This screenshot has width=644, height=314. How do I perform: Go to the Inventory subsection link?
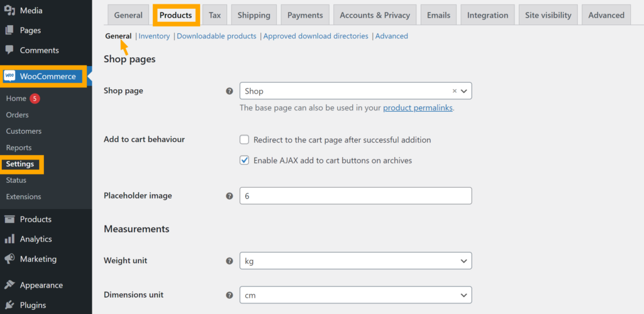point(154,36)
